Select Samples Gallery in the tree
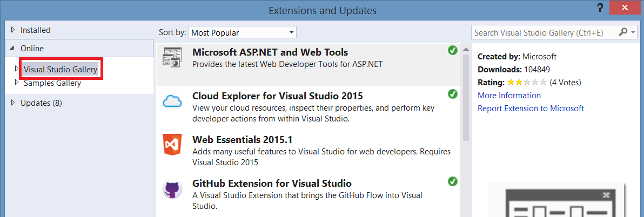The width and height of the screenshot is (644, 217). [x=52, y=83]
